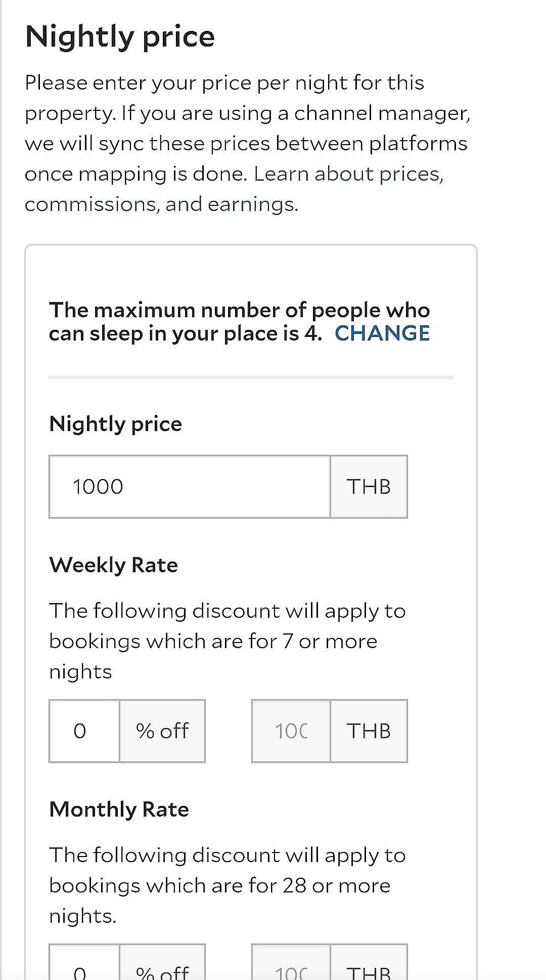Click the weekly discounted price amount box
The height and width of the screenshot is (980, 546).
[x=291, y=731]
